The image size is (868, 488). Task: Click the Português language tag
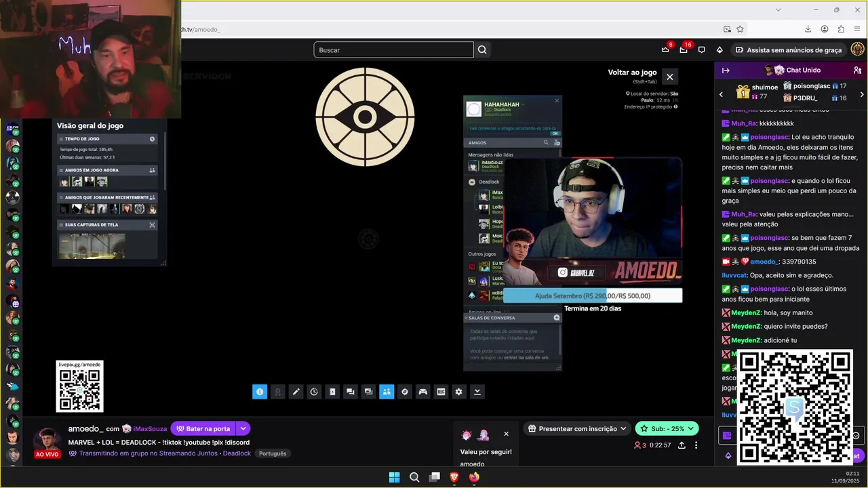click(x=273, y=453)
